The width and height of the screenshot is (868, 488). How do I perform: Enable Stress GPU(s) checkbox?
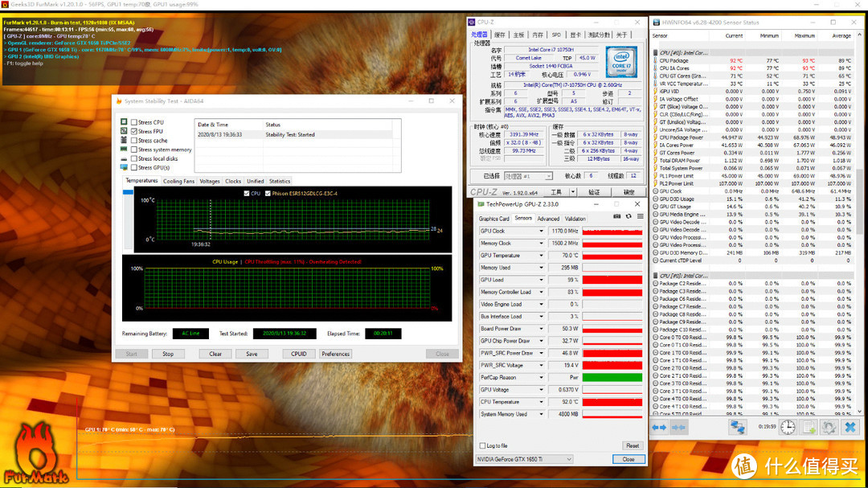point(134,167)
